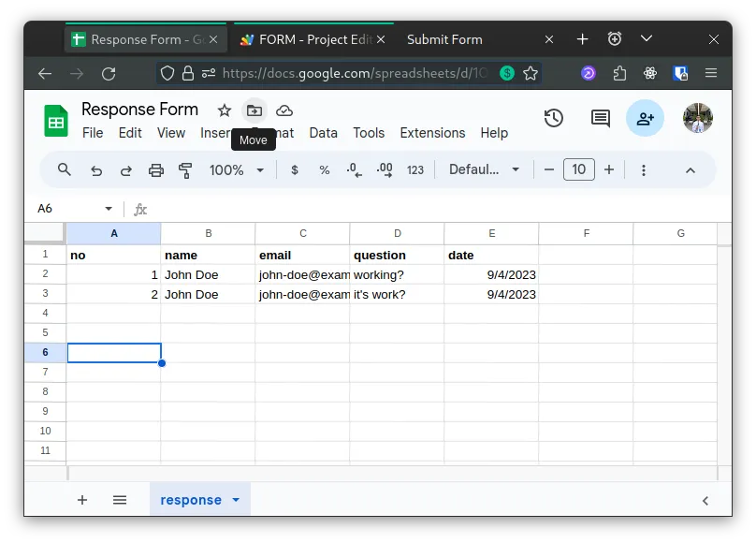The image size is (756, 543).
Task: Star the Response Form document
Action: tap(225, 110)
